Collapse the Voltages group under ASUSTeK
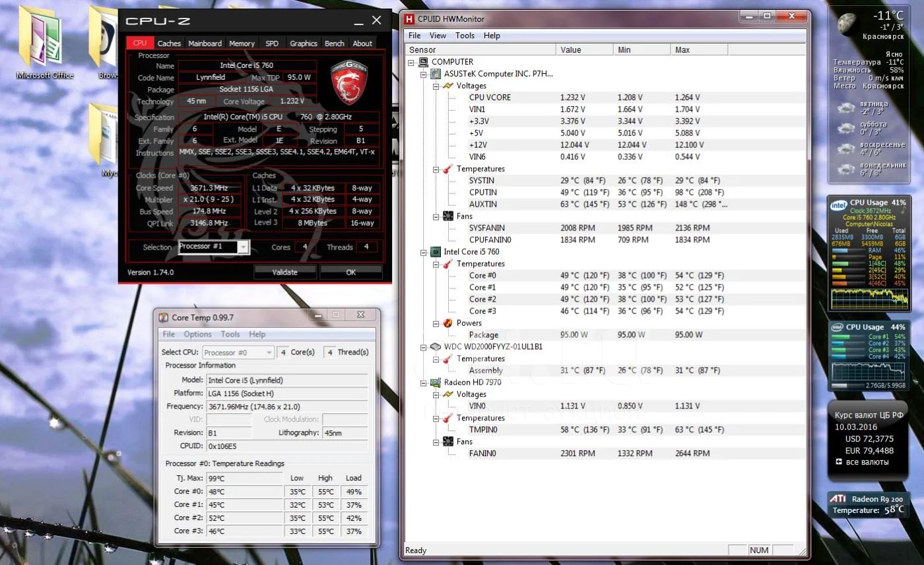This screenshot has height=565, width=924. (436, 86)
